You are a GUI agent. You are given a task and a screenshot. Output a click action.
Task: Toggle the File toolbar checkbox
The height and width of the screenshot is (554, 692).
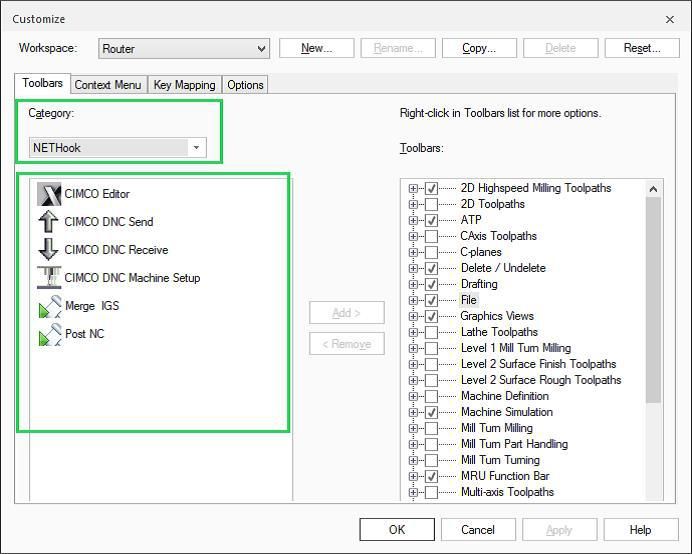(x=431, y=300)
